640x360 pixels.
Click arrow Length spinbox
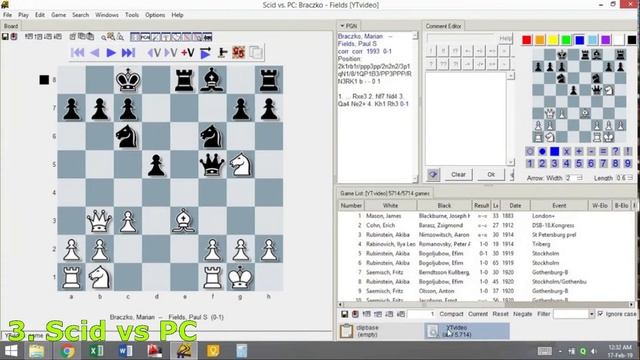point(624,178)
